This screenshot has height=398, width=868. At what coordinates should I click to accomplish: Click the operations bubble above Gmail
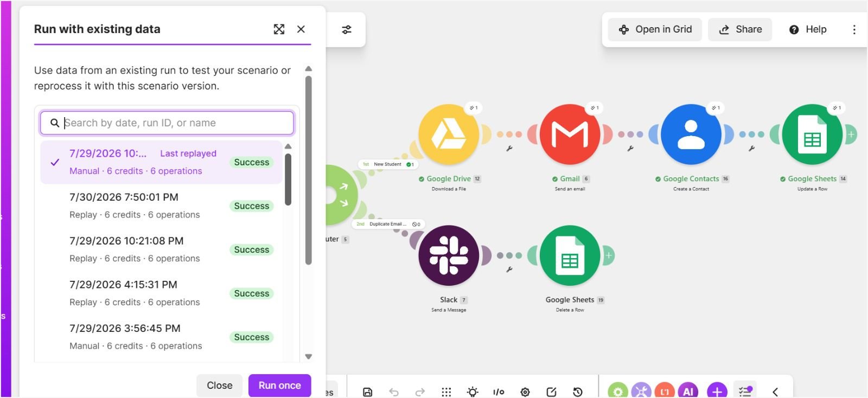click(595, 108)
